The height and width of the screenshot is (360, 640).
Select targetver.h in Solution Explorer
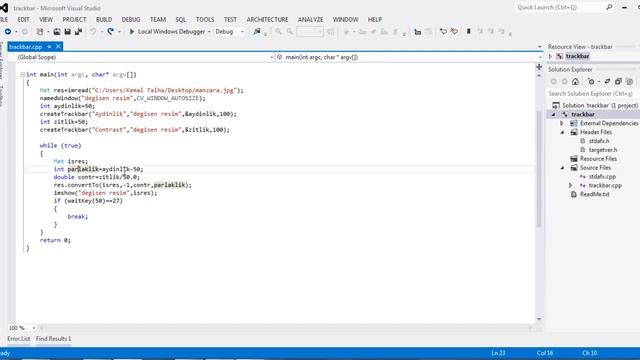603,150
